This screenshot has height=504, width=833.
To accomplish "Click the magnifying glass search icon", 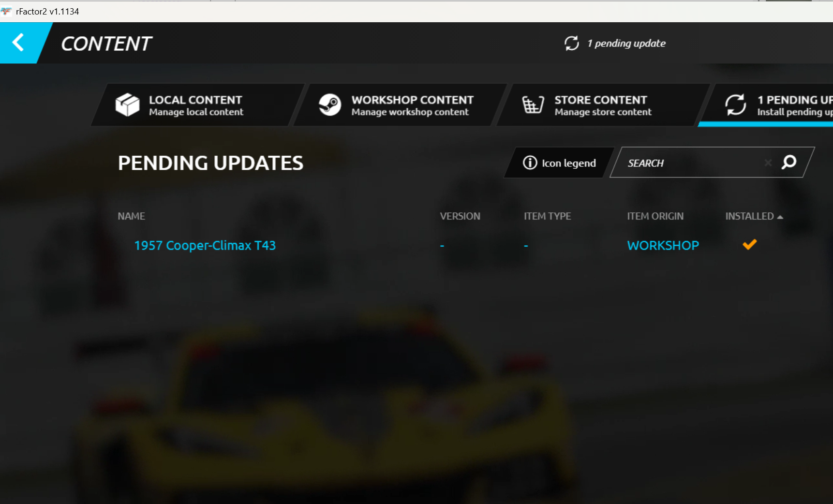I will click(788, 162).
